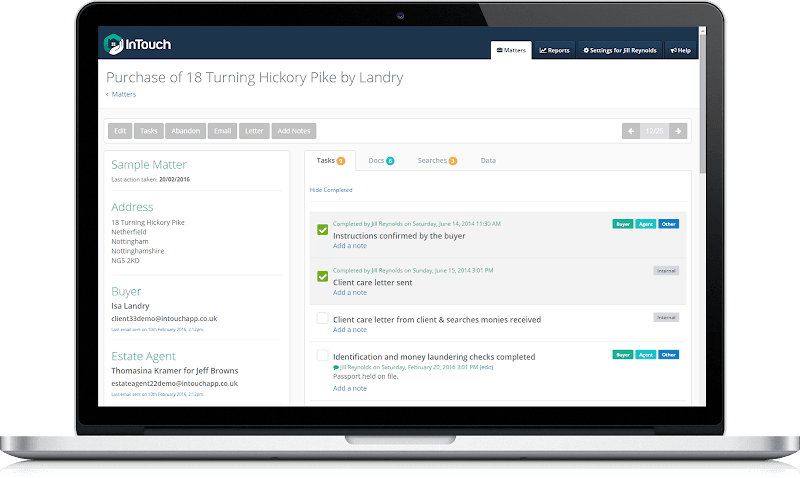
Task: Click Internal tag on 'Client care letter sent'
Action: [666, 271]
